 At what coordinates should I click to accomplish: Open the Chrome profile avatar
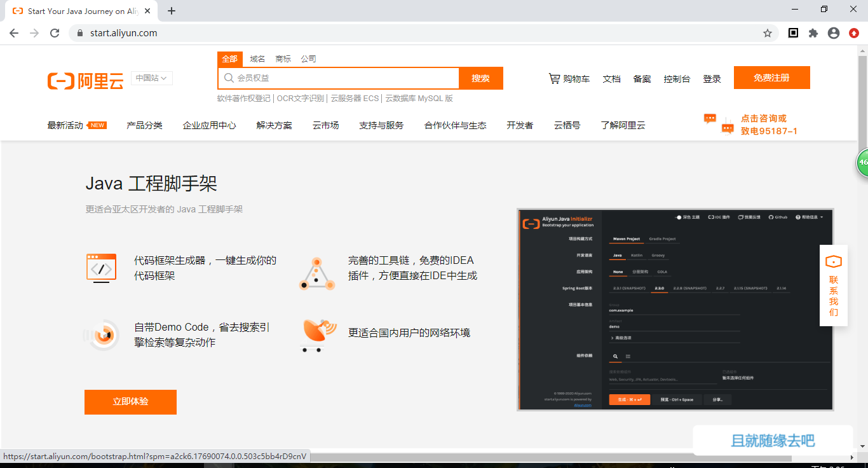(x=834, y=33)
